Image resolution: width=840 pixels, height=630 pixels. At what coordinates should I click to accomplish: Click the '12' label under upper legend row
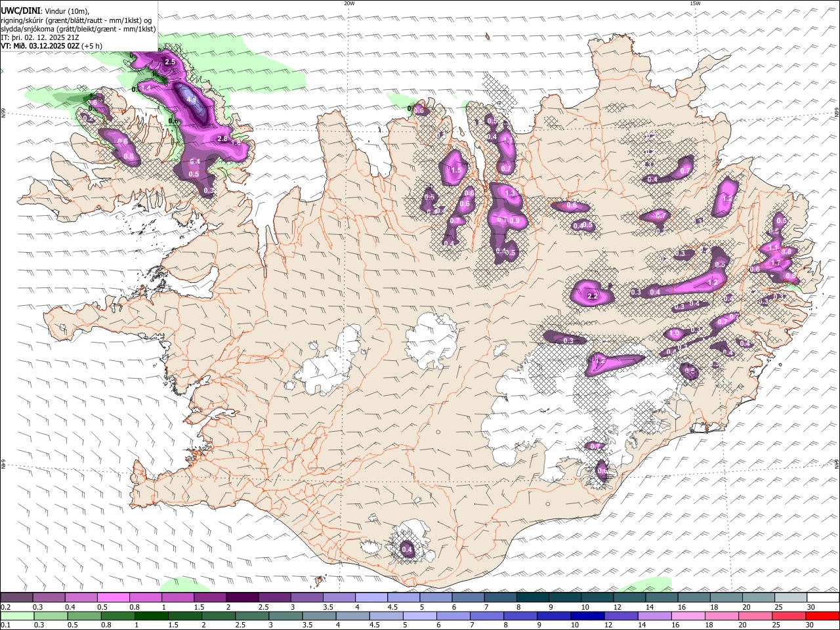click(617, 607)
